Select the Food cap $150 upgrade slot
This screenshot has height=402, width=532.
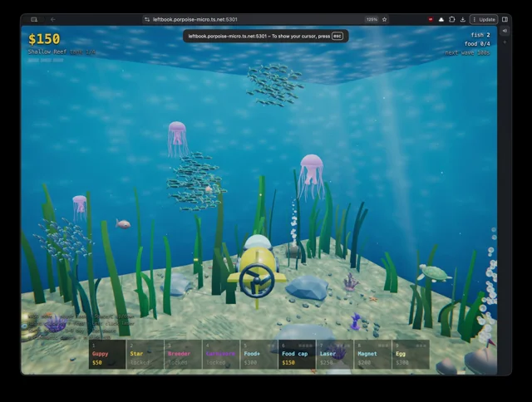click(x=297, y=354)
